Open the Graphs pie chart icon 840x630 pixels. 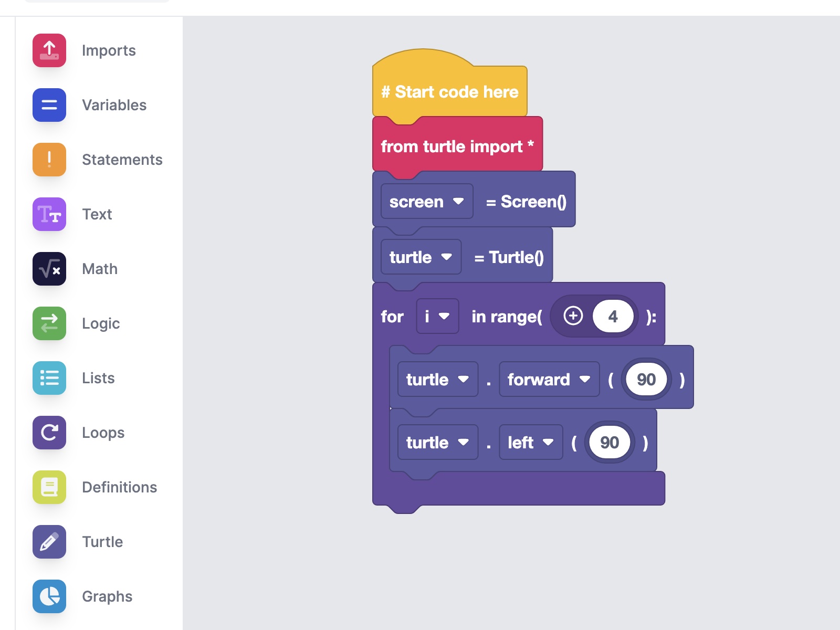click(x=49, y=596)
